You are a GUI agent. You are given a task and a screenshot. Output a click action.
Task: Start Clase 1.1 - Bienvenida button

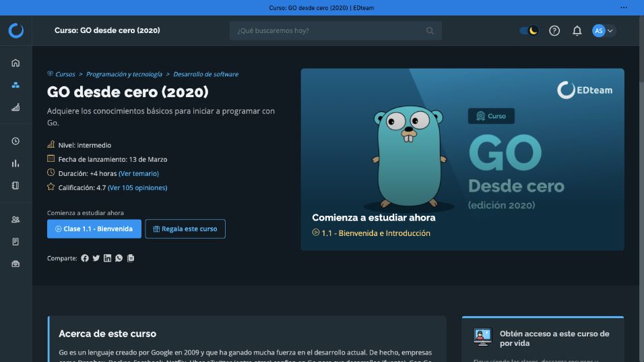pyautogui.click(x=94, y=229)
